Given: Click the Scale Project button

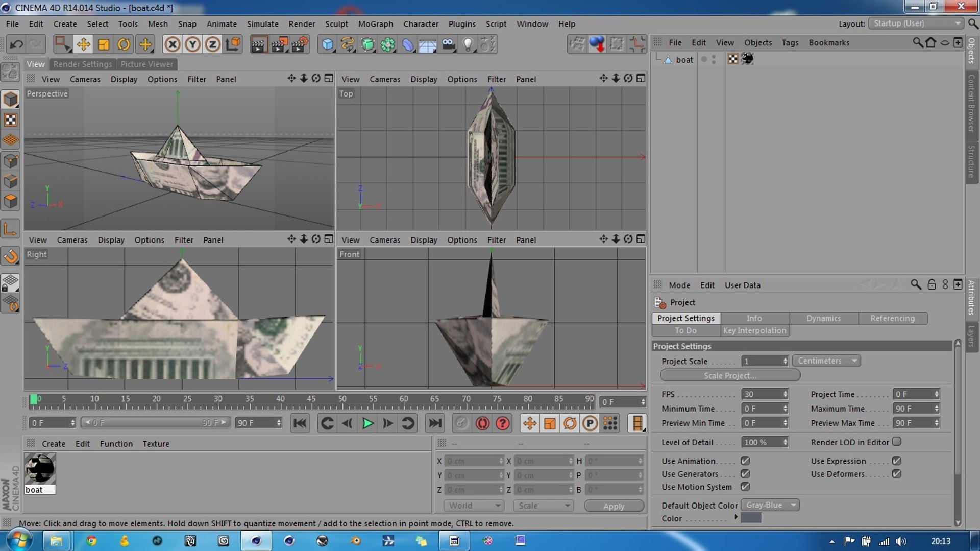Looking at the screenshot, I should [730, 375].
